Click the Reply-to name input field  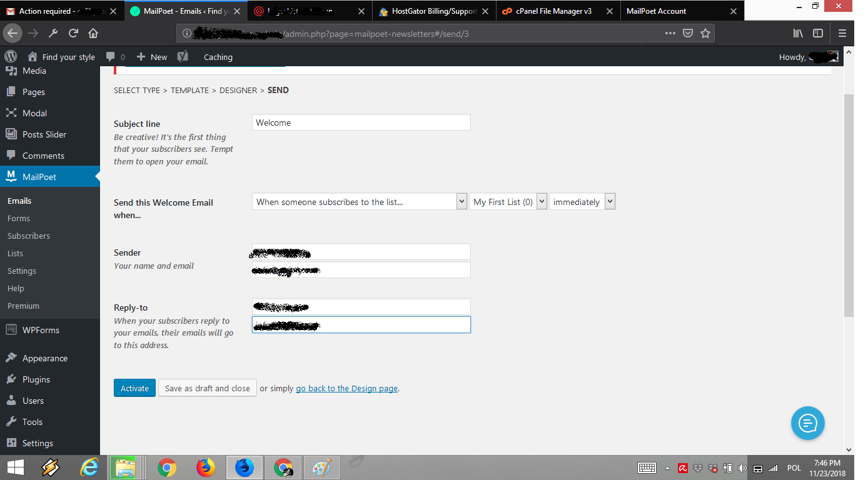click(361, 307)
